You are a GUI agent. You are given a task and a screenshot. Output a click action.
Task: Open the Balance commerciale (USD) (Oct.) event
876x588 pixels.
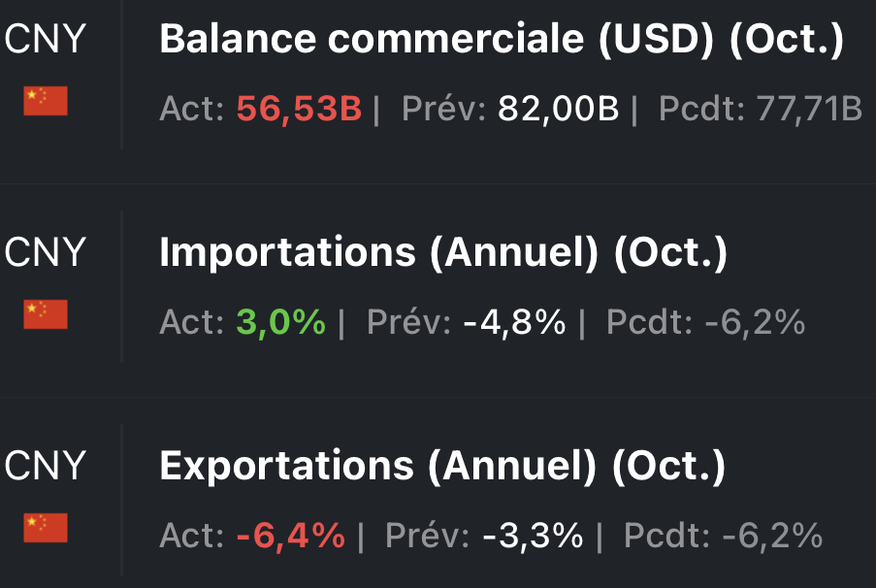pos(501,40)
